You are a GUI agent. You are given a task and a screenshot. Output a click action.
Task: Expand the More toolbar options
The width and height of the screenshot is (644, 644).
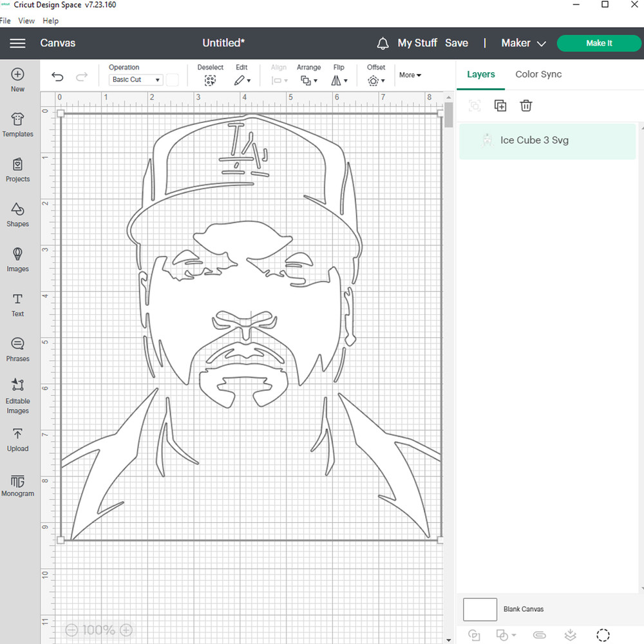point(410,75)
